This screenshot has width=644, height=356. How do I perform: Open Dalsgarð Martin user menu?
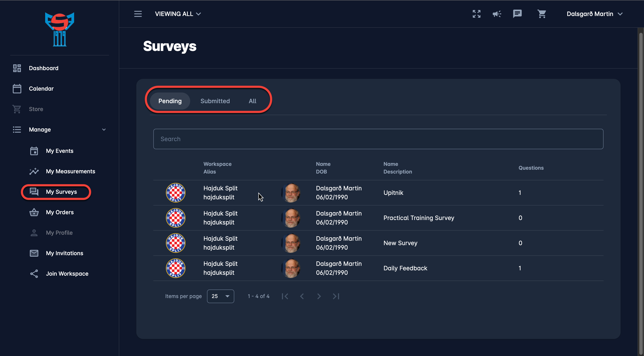pos(594,14)
